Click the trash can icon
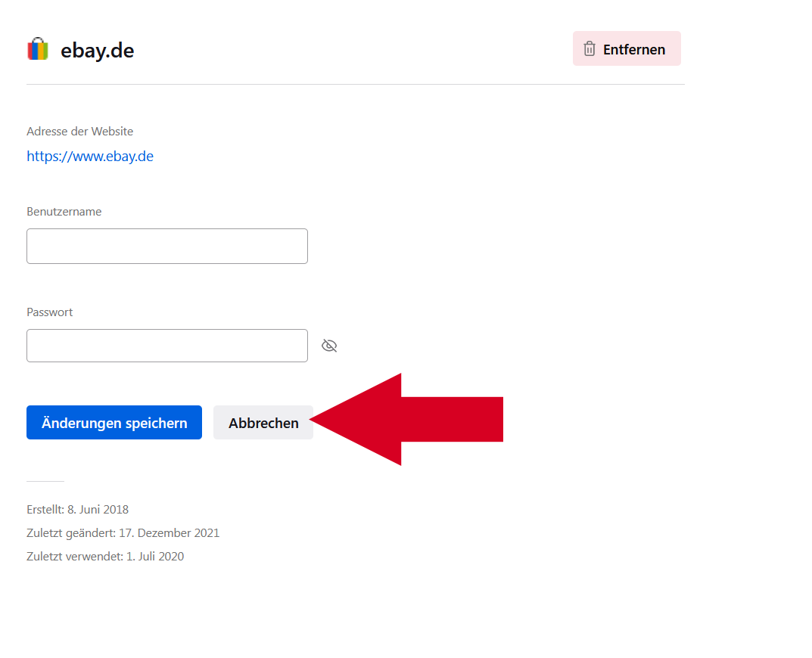Screen dimensions: 812x658 tap(590, 49)
